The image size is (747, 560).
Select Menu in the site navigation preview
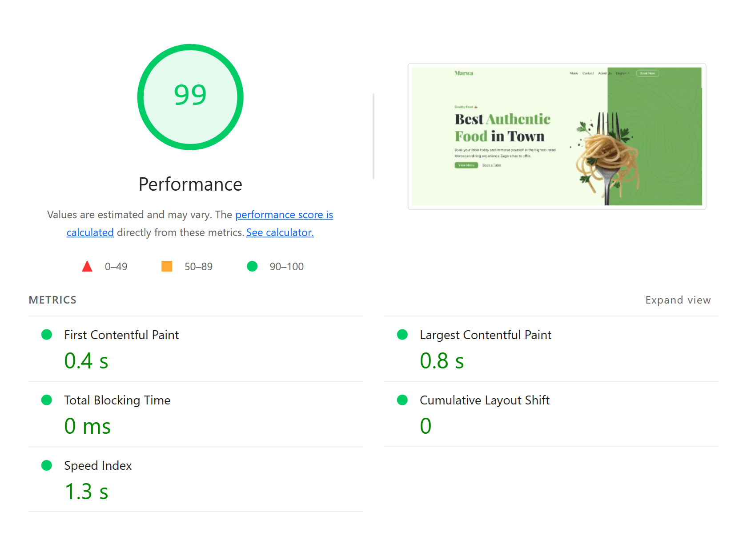click(x=574, y=73)
